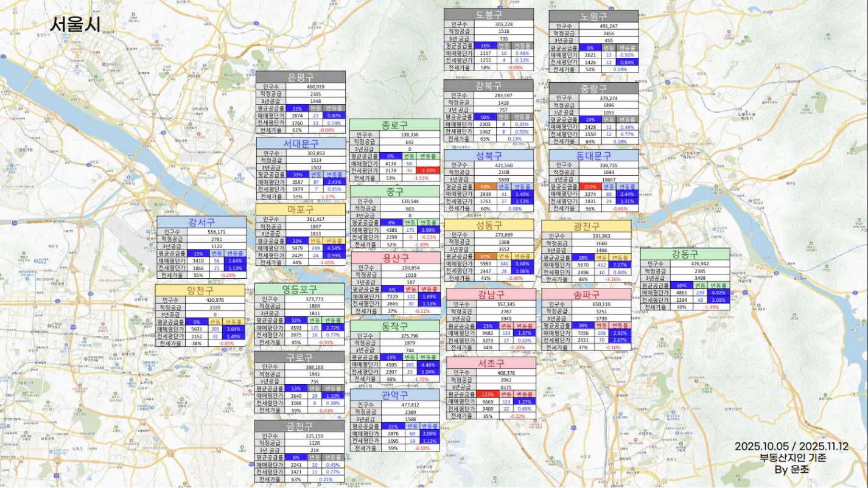The width and height of the screenshot is (868, 488).
Task: Select the 양천구 table title
Action: pyautogui.click(x=200, y=290)
